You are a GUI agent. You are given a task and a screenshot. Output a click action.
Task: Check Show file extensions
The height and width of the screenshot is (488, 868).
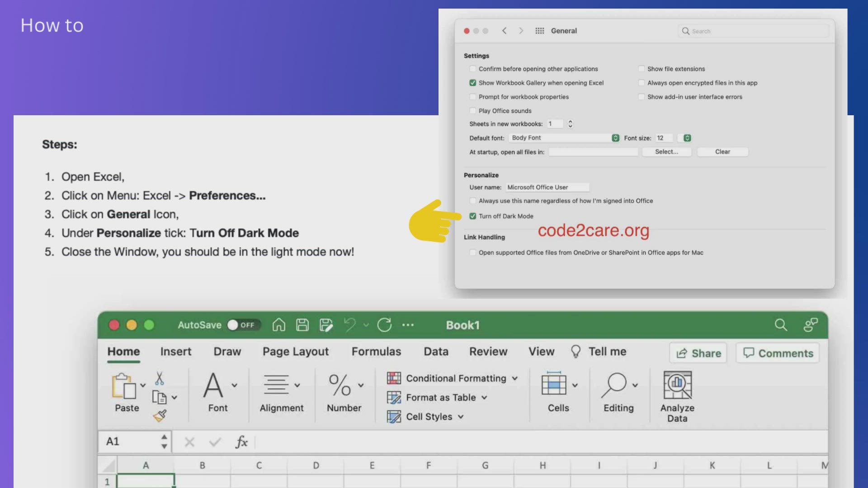642,69
